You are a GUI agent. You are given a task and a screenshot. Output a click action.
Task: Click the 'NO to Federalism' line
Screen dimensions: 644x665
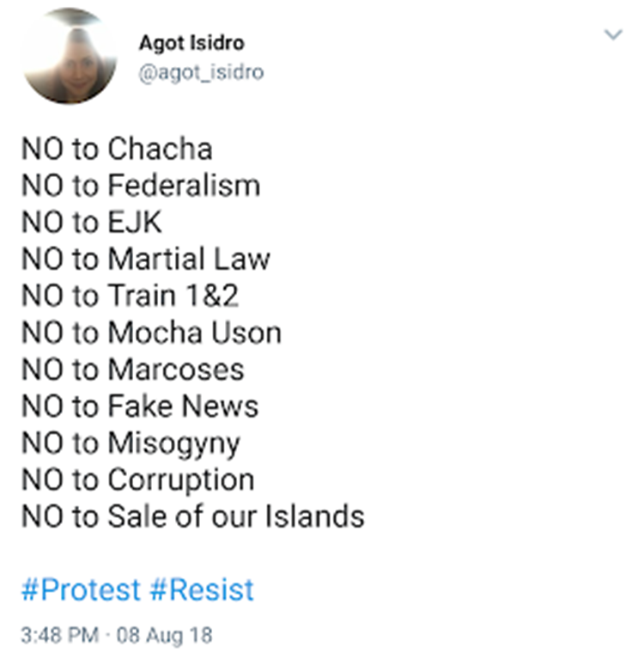[140, 186]
